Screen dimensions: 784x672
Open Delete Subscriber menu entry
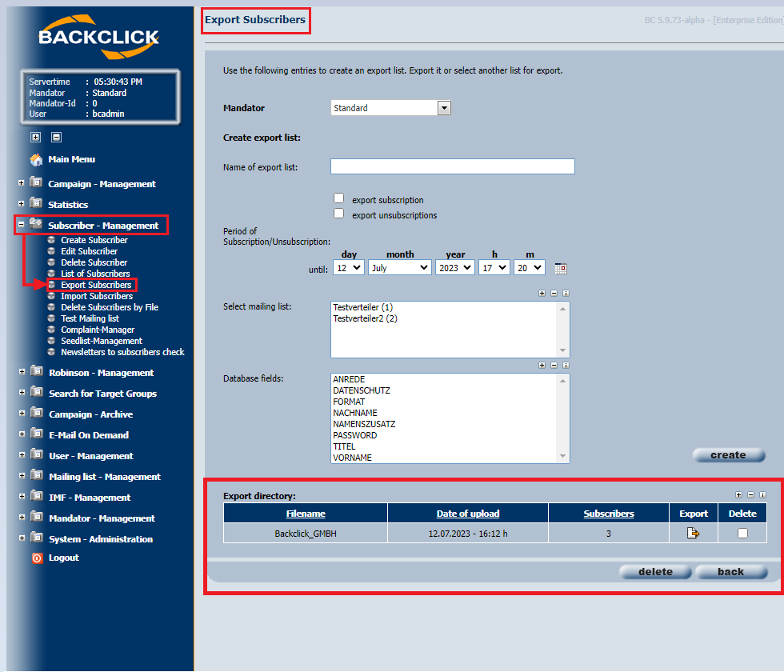click(x=94, y=262)
